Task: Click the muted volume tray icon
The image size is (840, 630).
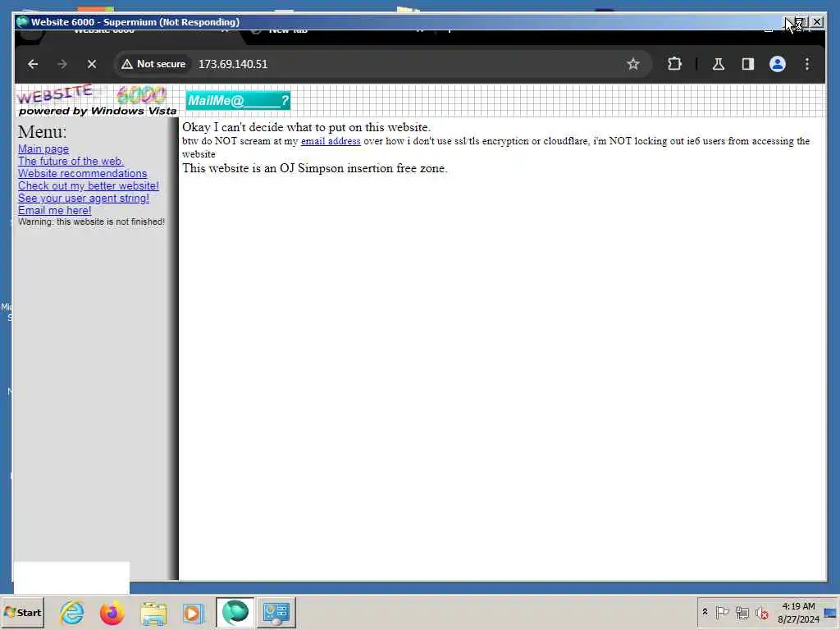Action: pyautogui.click(x=761, y=612)
